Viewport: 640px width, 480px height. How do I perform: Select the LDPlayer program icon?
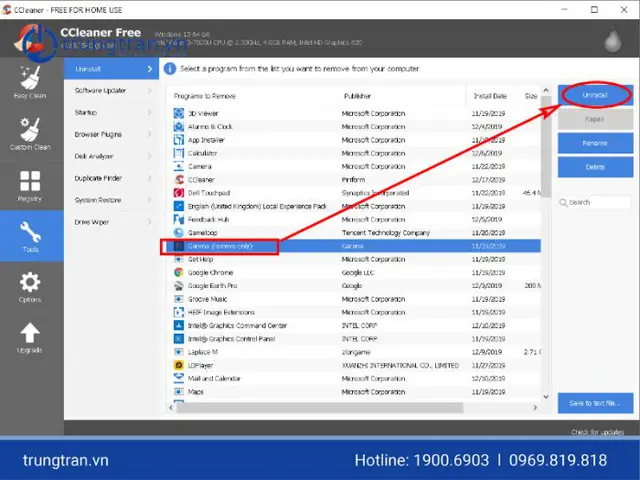178,365
